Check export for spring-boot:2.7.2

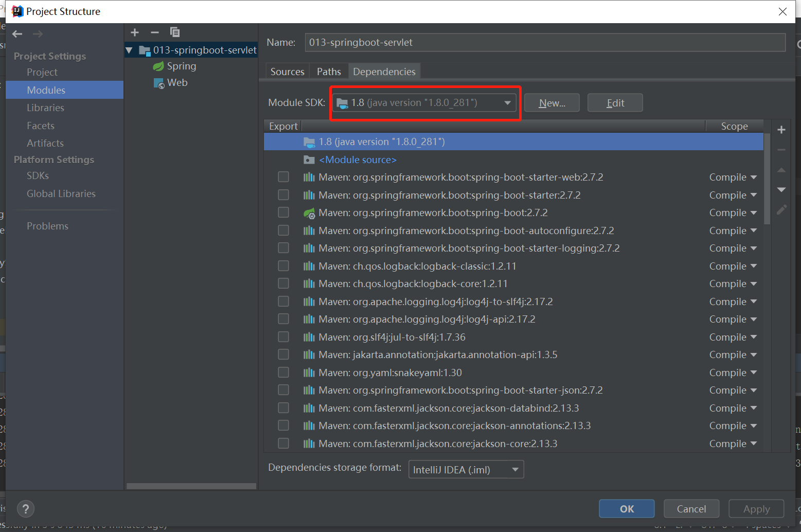click(283, 212)
